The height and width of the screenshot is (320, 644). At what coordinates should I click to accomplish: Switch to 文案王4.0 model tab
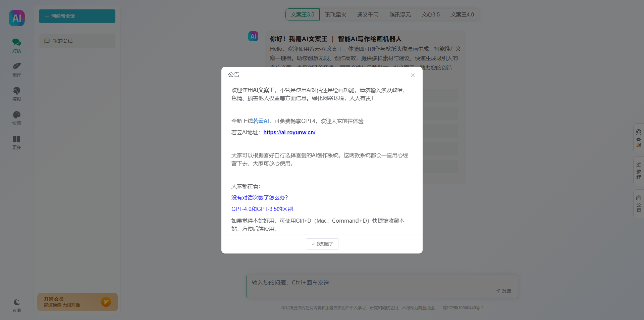(x=462, y=14)
